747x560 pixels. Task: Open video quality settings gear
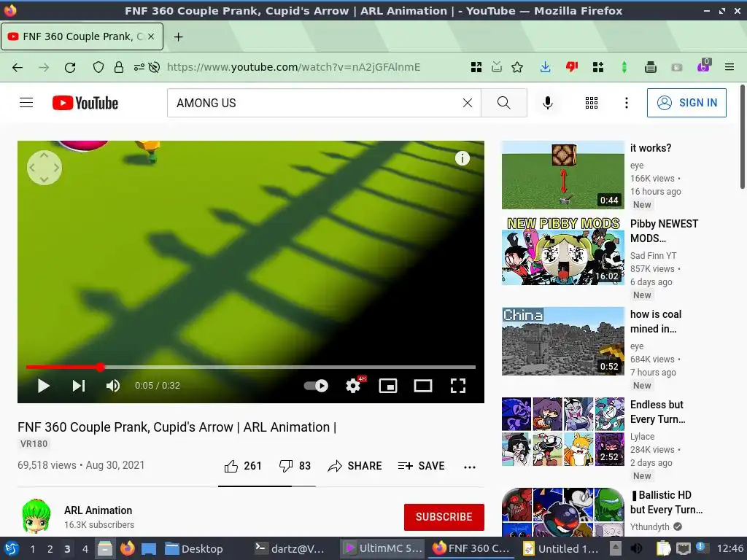point(353,386)
